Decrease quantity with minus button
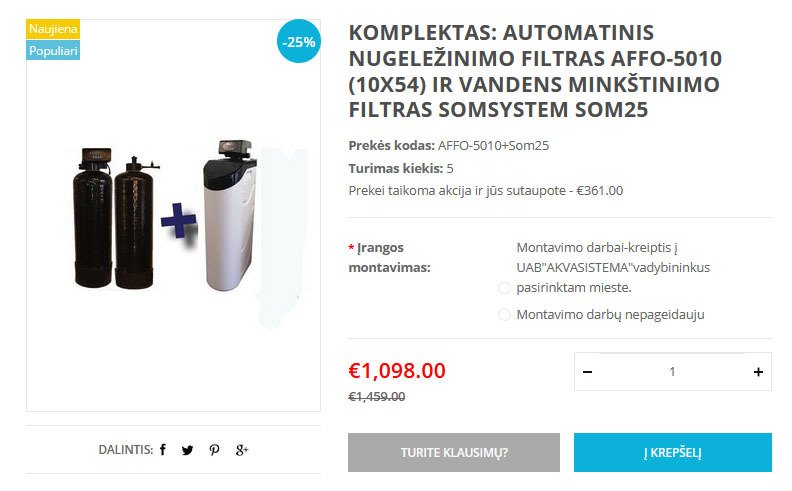792x491 pixels. coord(587,372)
